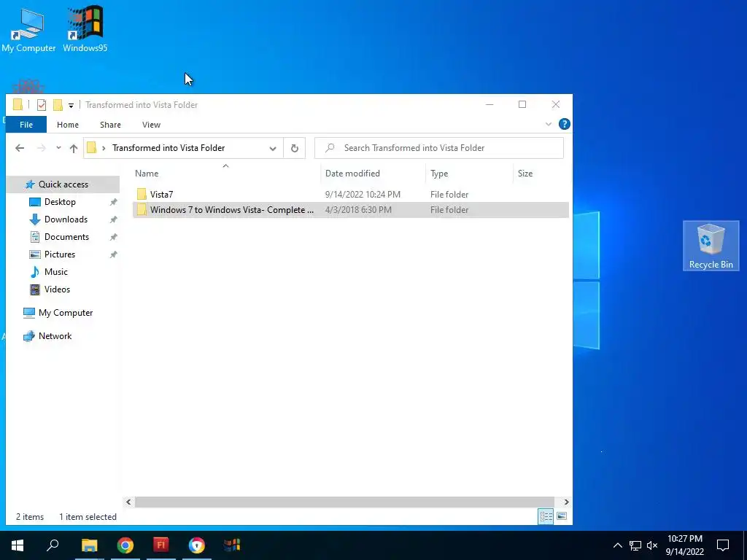Click the date 4/3/2018 6:30 PM cell
The image size is (747, 560).
point(358,210)
